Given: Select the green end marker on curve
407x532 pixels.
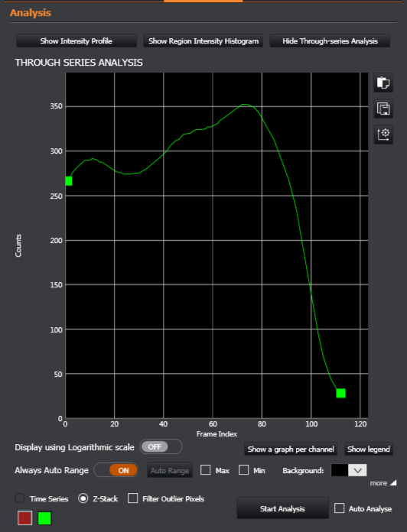Looking at the screenshot, I should click(340, 393).
